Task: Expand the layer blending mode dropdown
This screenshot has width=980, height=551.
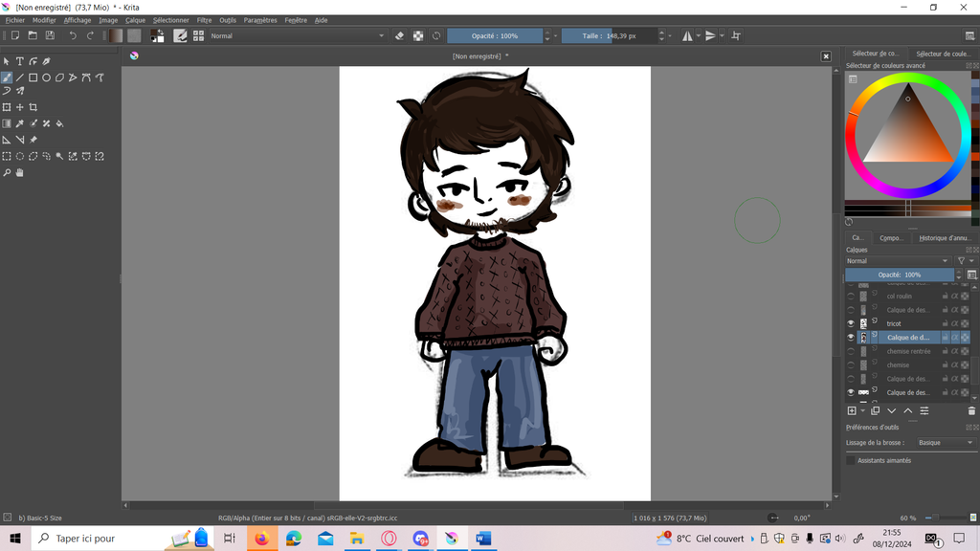Action: 897,260
